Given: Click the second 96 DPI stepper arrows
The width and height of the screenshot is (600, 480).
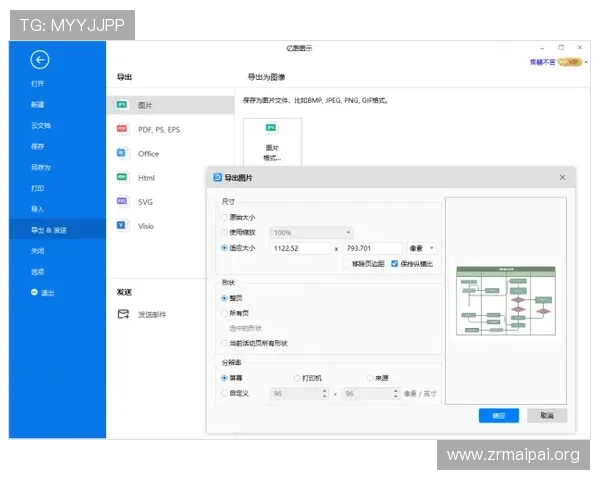Looking at the screenshot, I should pyautogui.click(x=396, y=393).
